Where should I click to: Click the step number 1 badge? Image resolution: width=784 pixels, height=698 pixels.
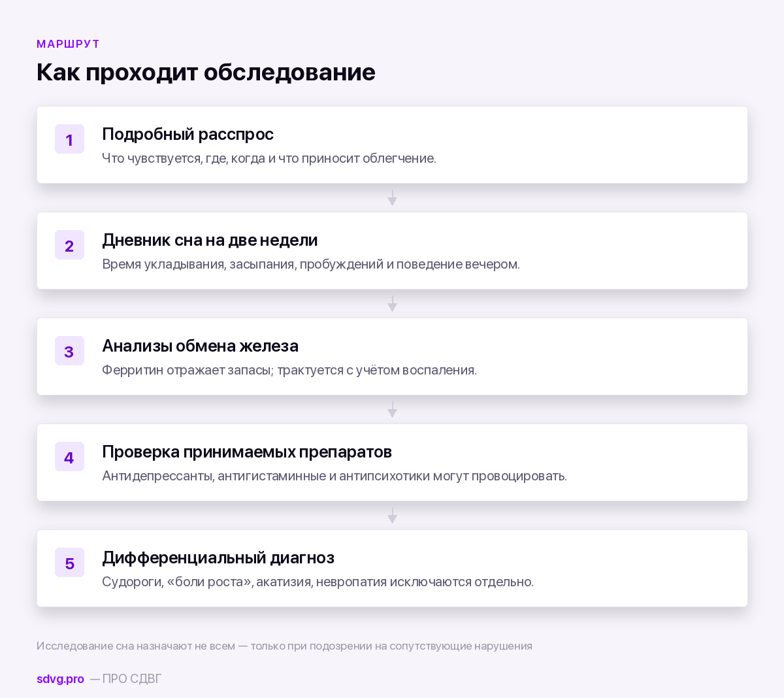pyautogui.click(x=69, y=139)
